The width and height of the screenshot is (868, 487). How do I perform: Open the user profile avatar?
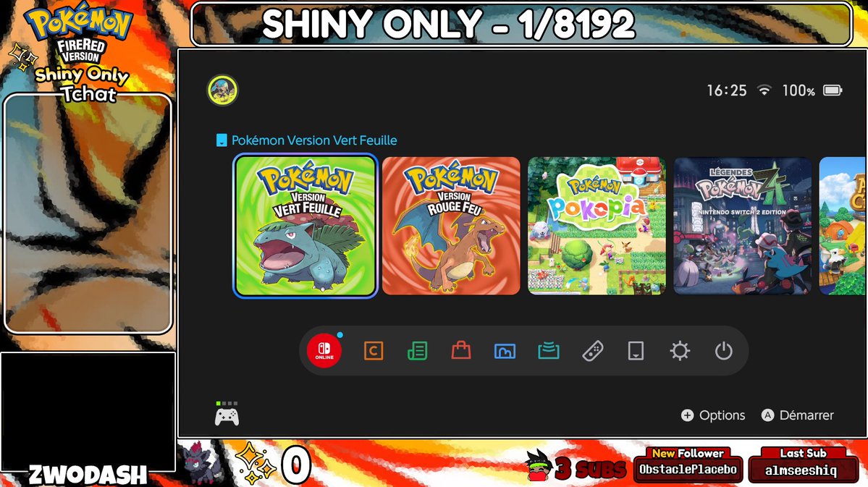click(222, 90)
